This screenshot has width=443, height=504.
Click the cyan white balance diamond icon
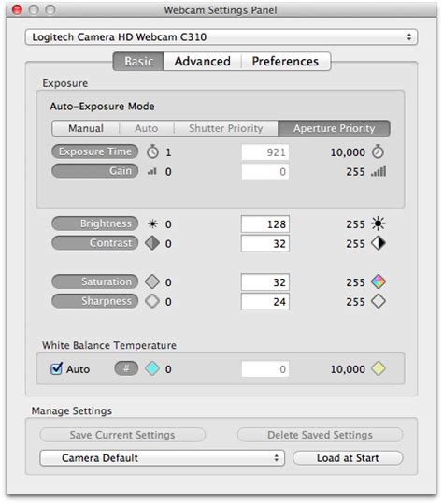click(x=152, y=368)
